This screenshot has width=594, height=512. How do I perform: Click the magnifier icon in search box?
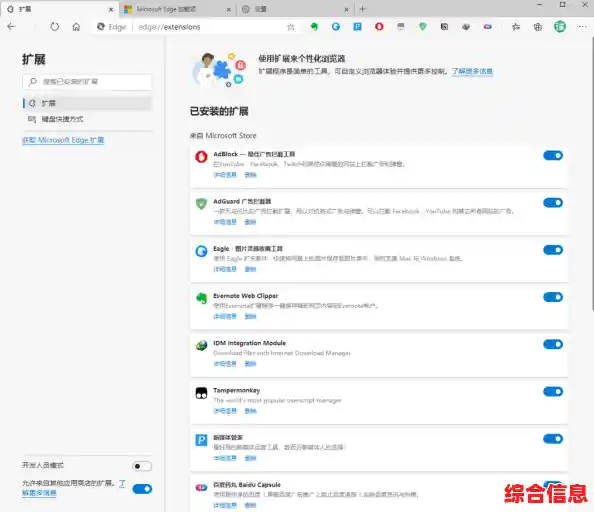33,81
